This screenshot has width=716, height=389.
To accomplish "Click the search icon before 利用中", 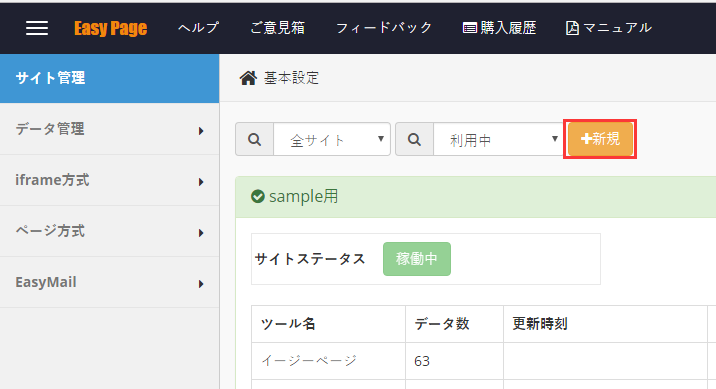I will pyautogui.click(x=414, y=139).
